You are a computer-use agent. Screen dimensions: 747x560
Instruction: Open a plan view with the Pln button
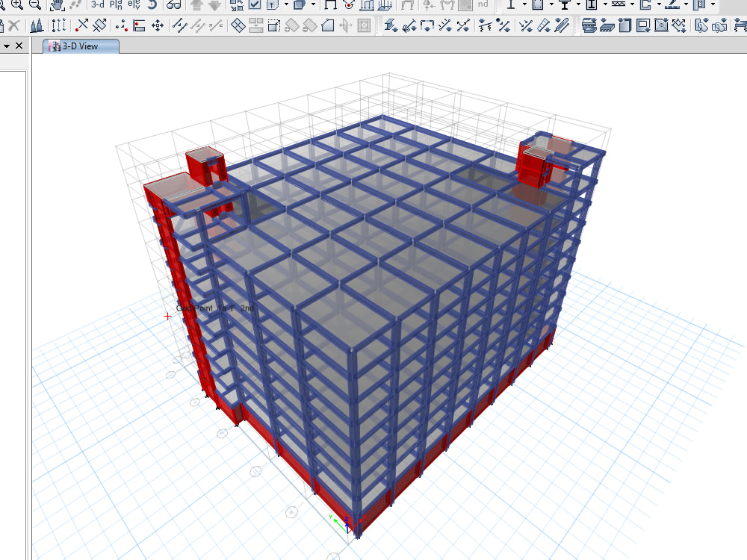click(114, 6)
